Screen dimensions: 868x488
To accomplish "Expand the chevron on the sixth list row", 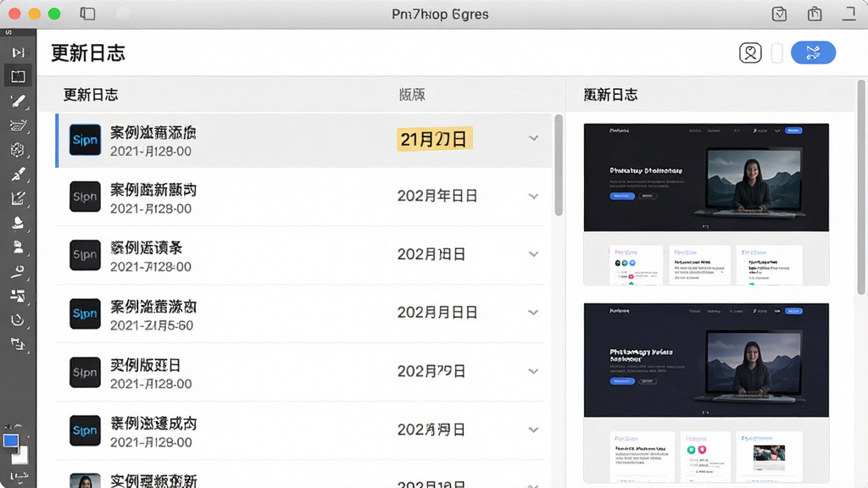I will click(533, 430).
